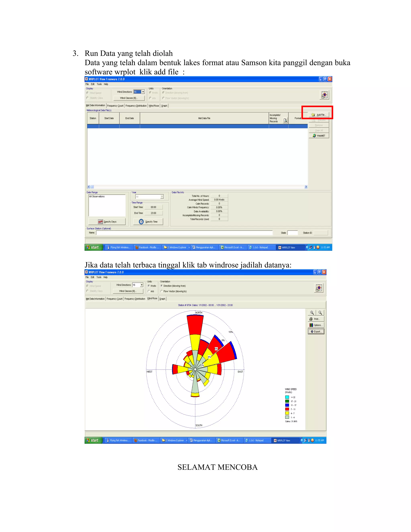Click yellow 4 - 7 knots legend swatch

[x=287, y=413]
